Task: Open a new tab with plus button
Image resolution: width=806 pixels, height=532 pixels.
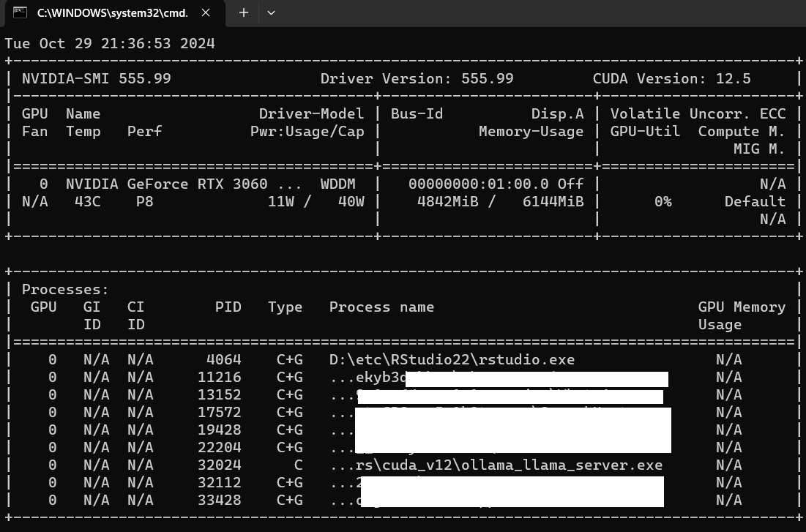Action: [x=244, y=13]
